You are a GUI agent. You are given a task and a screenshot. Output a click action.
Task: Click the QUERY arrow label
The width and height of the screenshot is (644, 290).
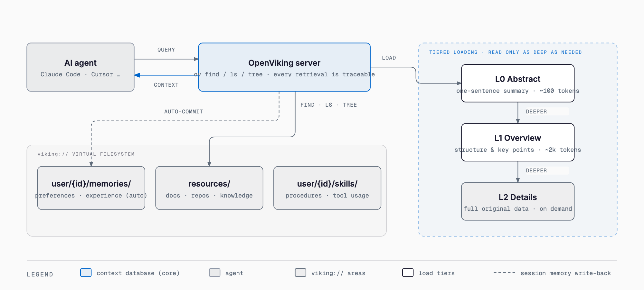pyautogui.click(x=166, y=50)
